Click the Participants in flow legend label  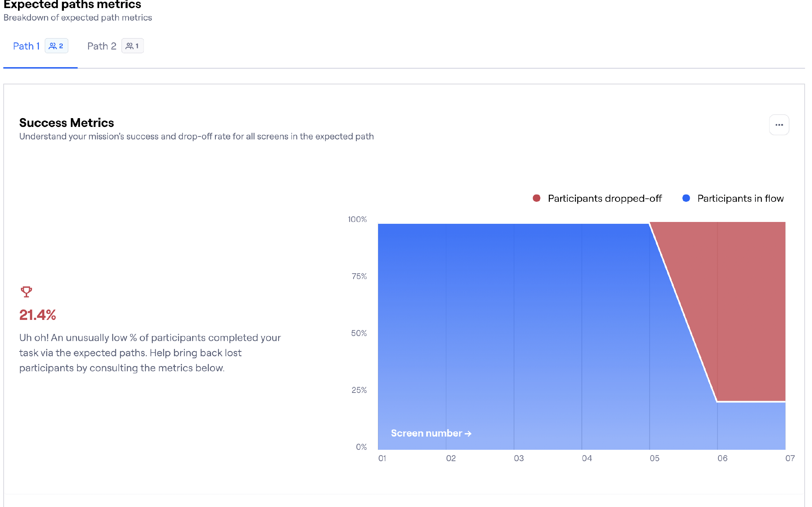(x=740, y=198)
